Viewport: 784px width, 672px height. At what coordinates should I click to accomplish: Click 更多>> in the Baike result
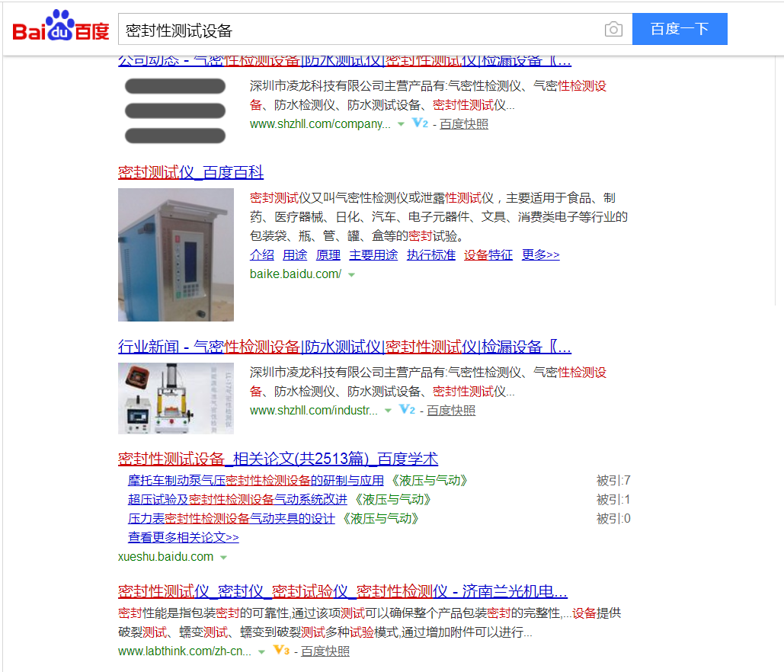[x=540, y=255]
